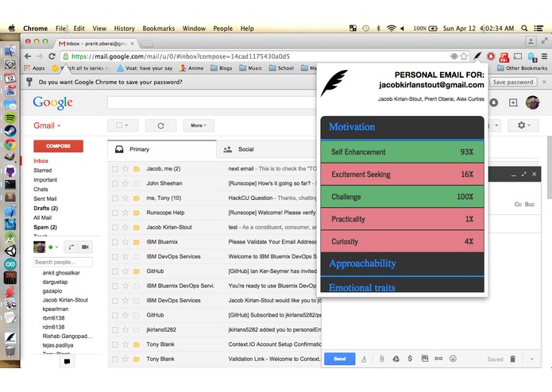Screen dimensions: 552x392
Task: Open Drafts (2) folder
Action: point(46,208)
